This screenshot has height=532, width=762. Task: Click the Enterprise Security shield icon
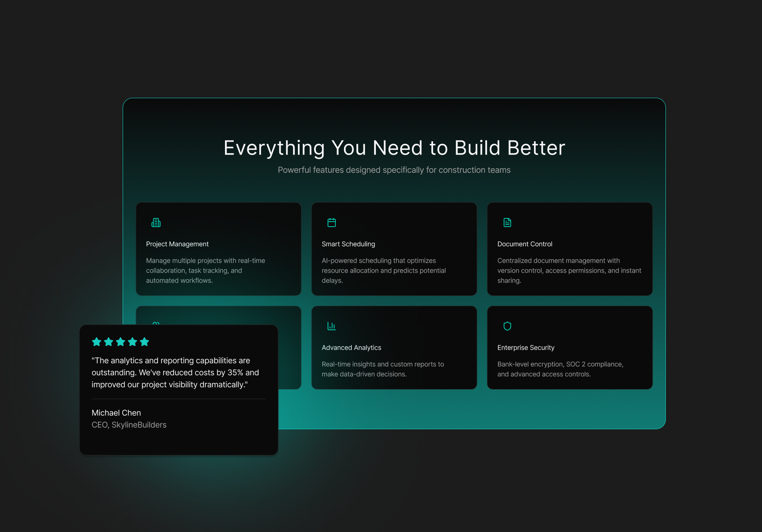507,326
